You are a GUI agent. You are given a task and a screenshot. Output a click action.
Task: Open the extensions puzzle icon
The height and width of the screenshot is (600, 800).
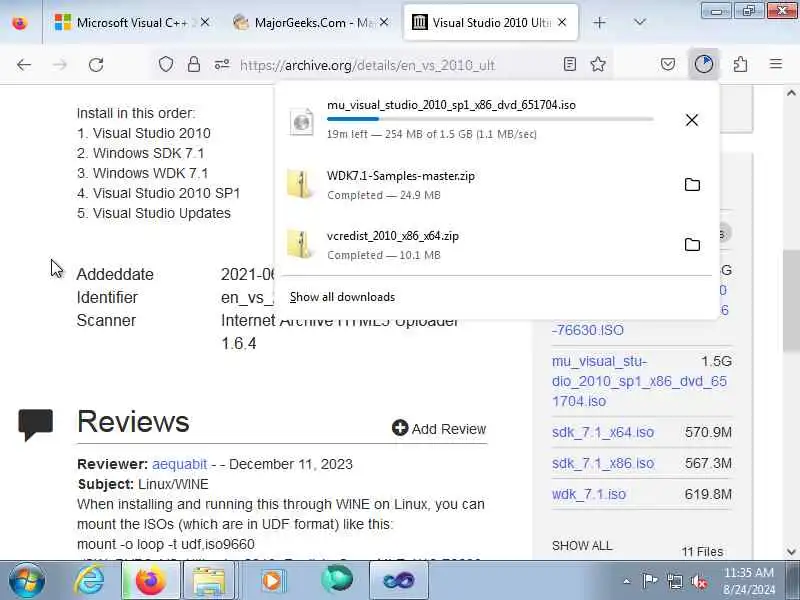tap(740, 64)
